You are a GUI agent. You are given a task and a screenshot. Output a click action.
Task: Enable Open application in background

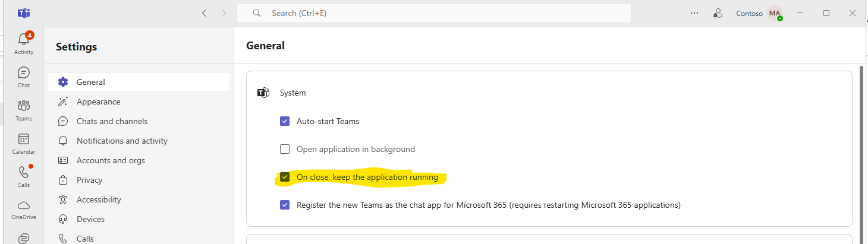tap(285, 149)
